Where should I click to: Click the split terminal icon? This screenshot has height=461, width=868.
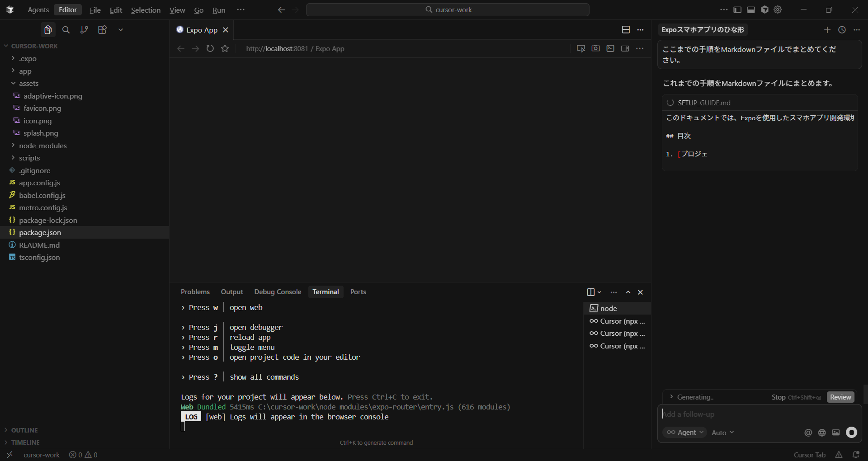pyautogui.click(x=590, y=292)
